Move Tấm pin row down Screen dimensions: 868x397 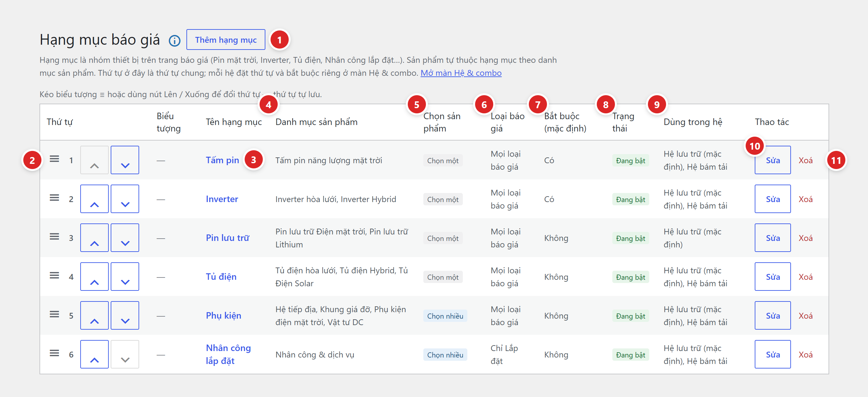coord(125,160)
